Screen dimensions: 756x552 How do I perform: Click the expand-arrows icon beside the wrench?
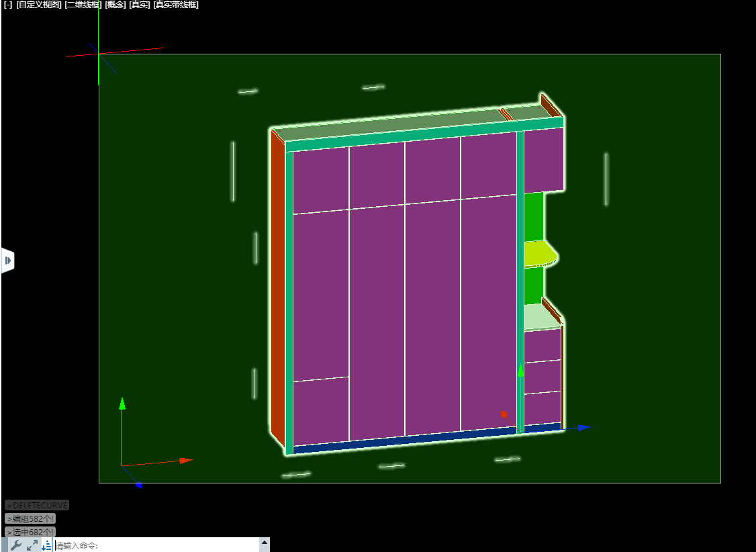tap(32, 545)
